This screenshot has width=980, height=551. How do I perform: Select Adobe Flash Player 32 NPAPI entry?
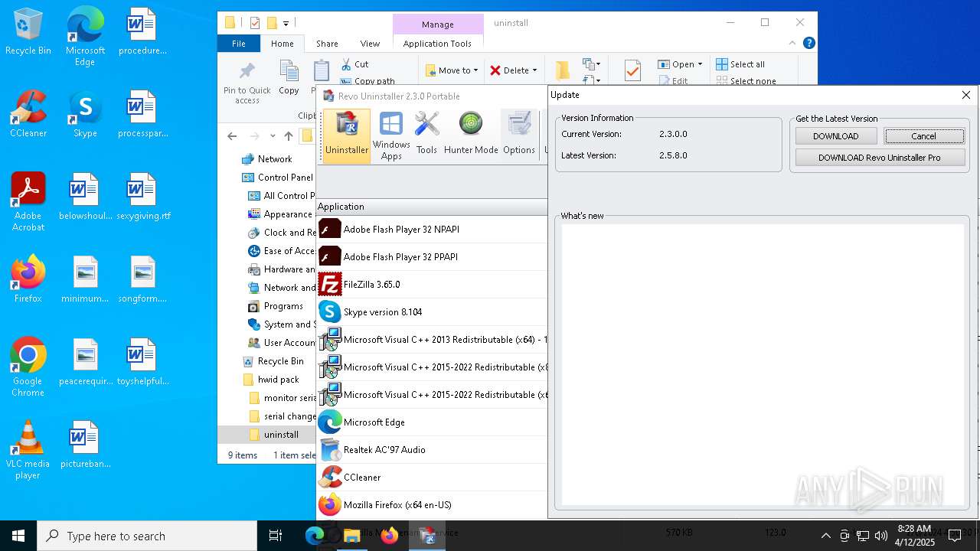[x=433, y=230]
